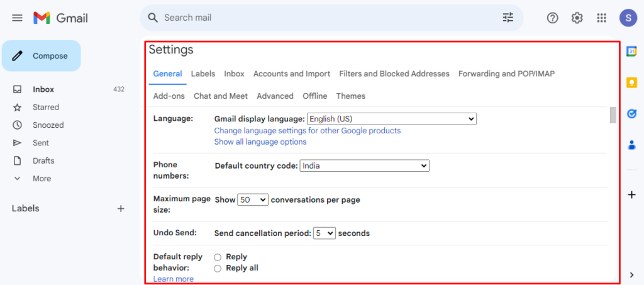Switch to the General tab
644x285 pixels.
click(167, 74)
